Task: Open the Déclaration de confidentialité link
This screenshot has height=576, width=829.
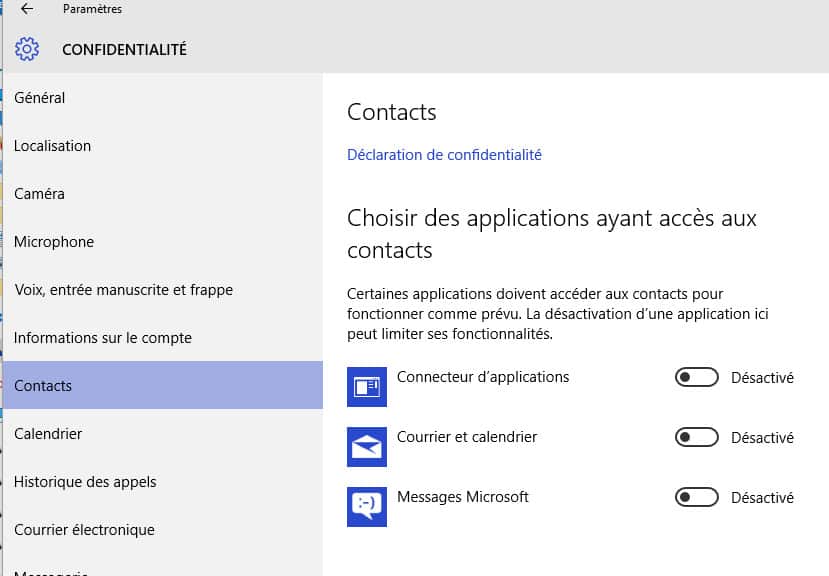Action: (x=444, y=155)
